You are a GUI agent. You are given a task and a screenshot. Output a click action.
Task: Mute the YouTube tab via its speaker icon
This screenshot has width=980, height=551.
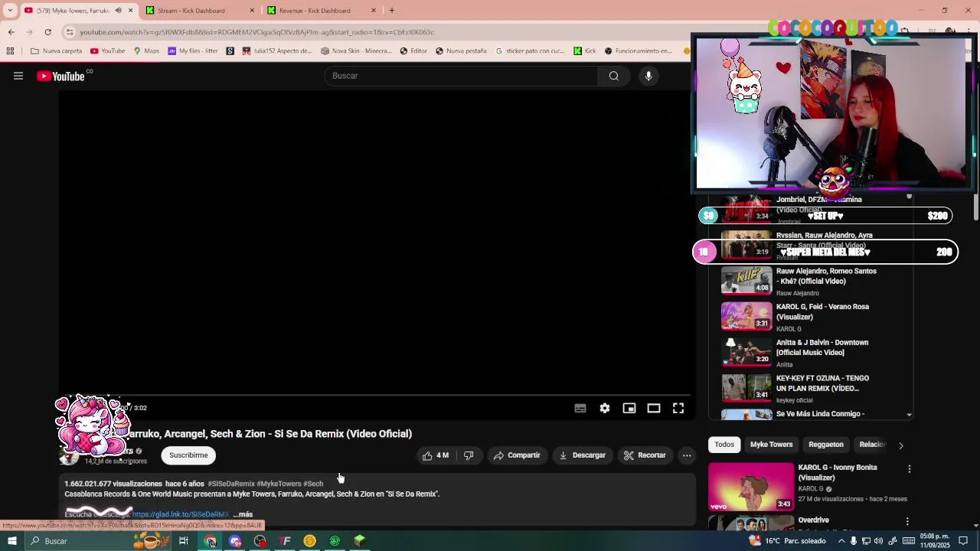click(118, 11)
